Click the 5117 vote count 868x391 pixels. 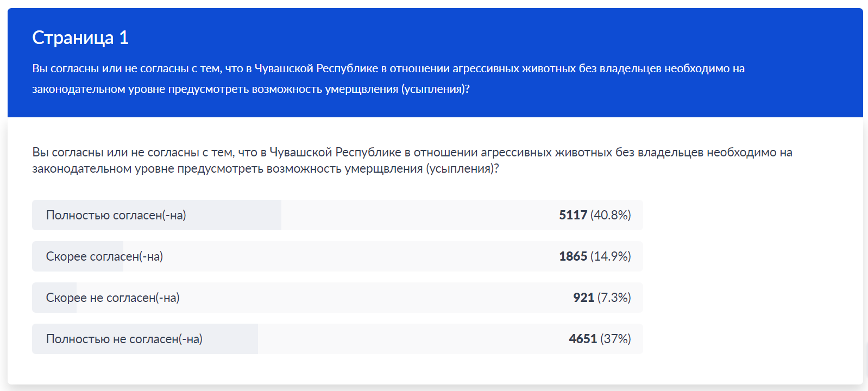(573, 215)
